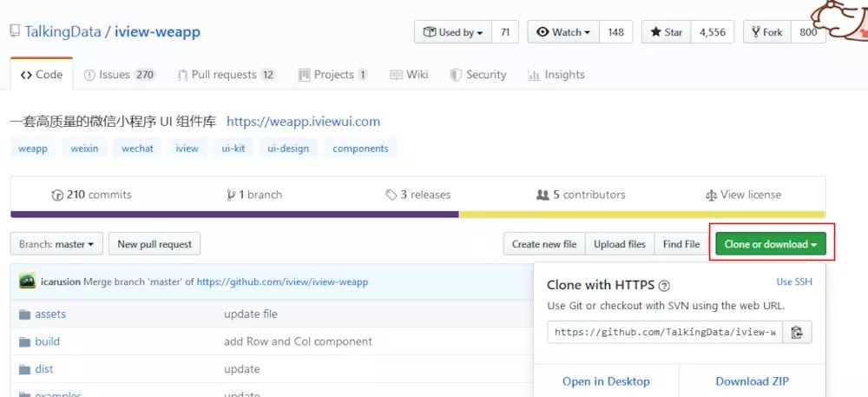Open the build folder
The height and width of the screenshot is (397, 868).
click(47, 341)
